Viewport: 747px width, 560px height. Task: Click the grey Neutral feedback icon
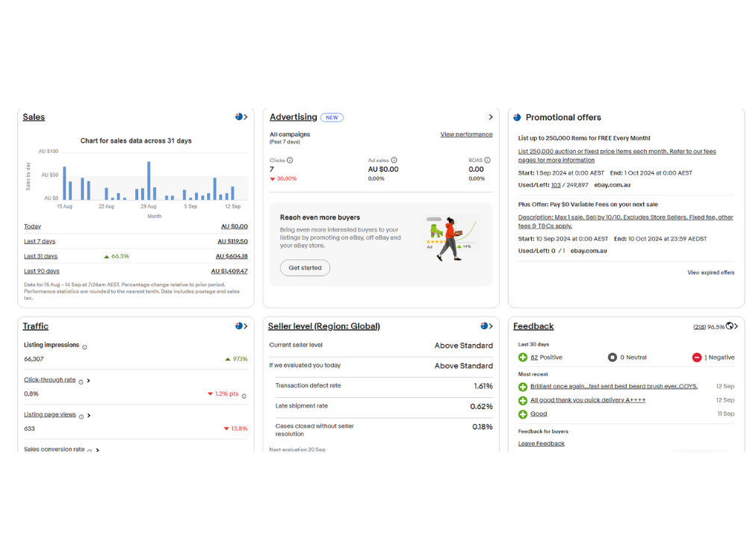[613, 358]
